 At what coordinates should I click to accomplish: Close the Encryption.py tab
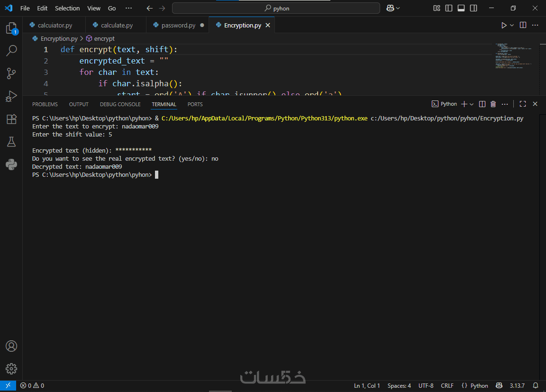tap(268, 25)
